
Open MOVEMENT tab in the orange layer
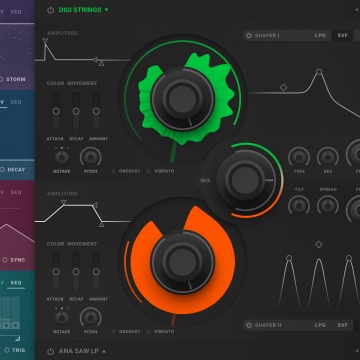tap(82, 244)
